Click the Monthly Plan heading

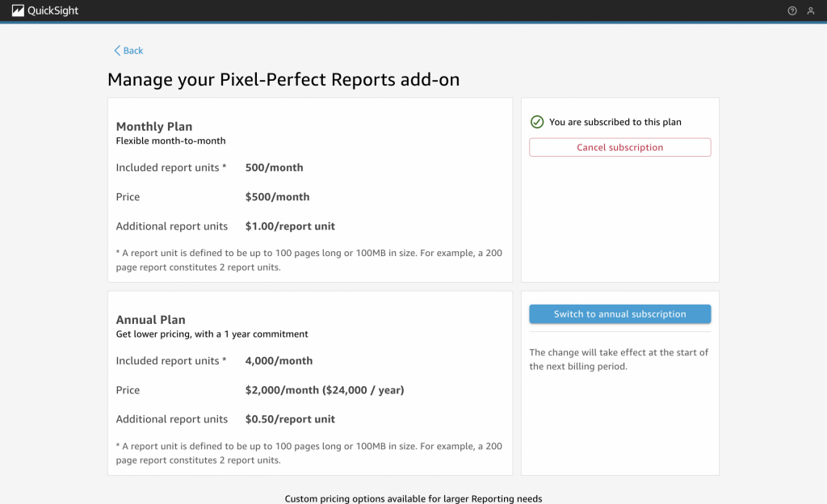[154, 126]
